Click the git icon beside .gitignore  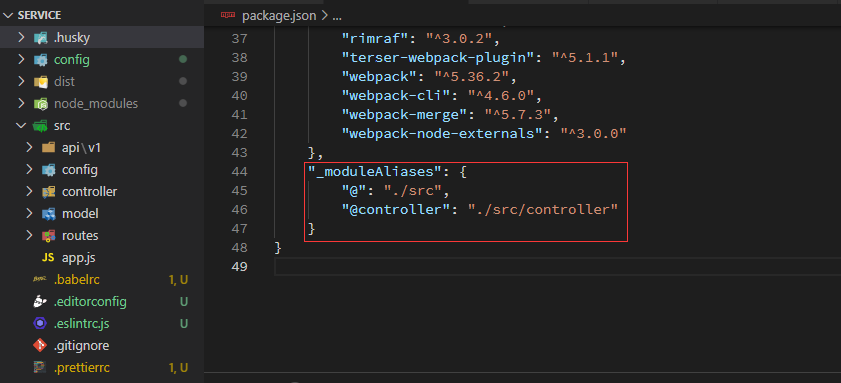[40, 345]
